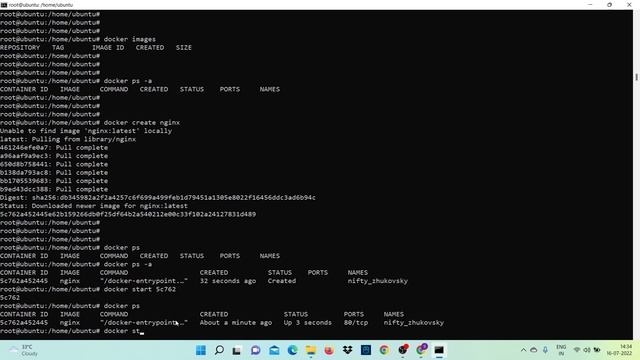Minimize the terminal window
Image resolution: width=640 pixels, height=360 pixels.
point(590,5)
